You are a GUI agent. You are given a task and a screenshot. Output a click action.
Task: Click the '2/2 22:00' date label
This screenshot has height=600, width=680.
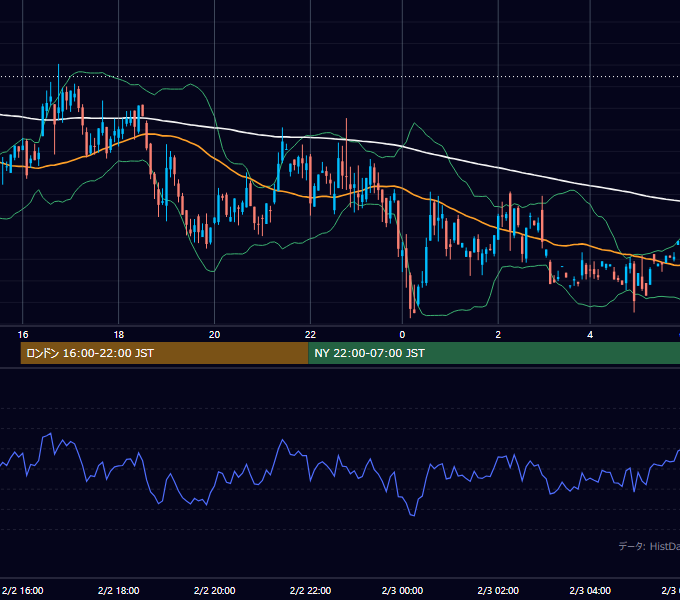pos(310,590)
